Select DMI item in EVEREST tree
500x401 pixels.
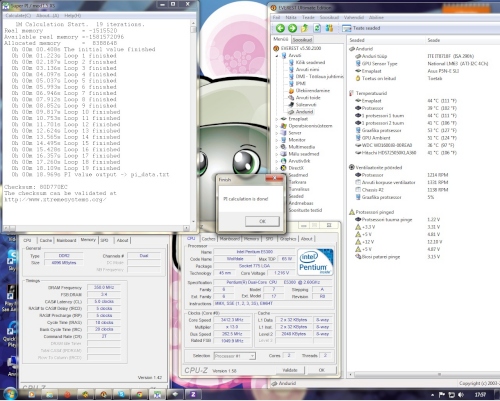pos(316,76)
